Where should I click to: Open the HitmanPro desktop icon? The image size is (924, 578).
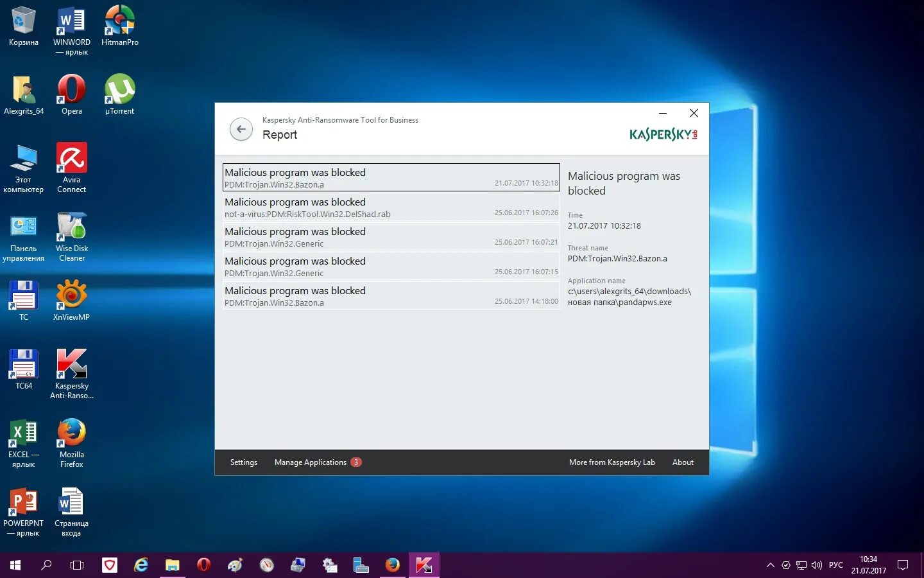120,27
